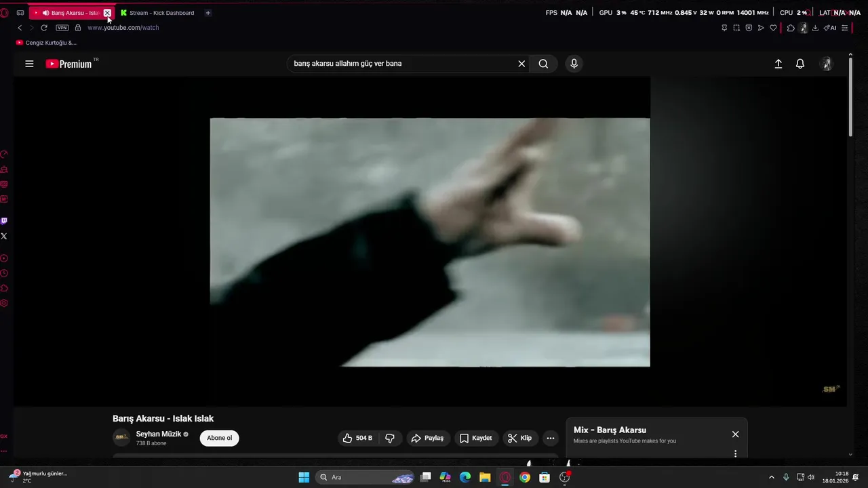Open the ad blocker shield icon

pyautogui.click(x=749, y=28)
